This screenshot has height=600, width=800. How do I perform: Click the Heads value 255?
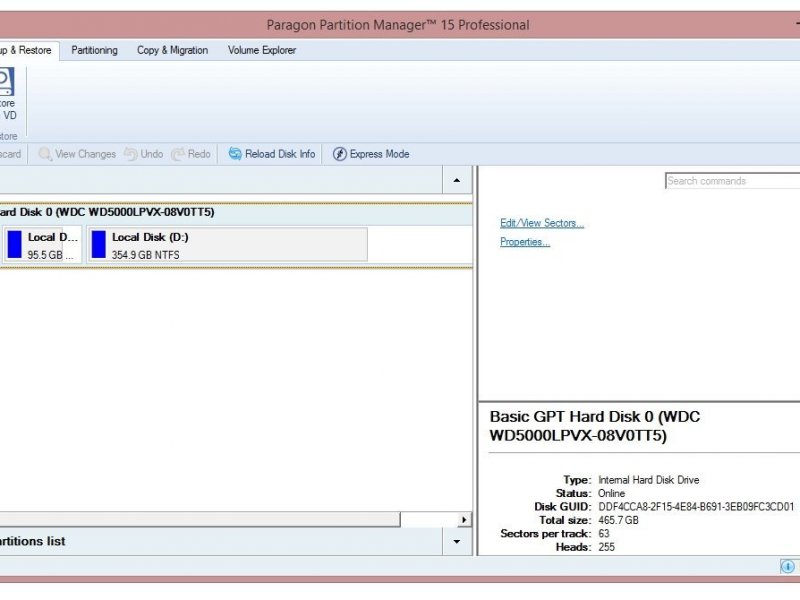[606, 547]
